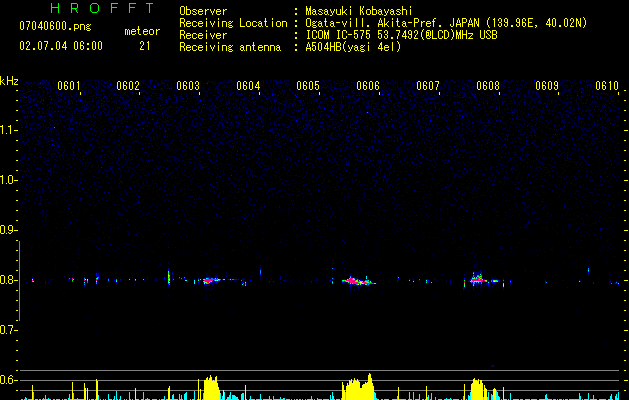
Task: Click the 0604 time marker
Action: tap(248, 86)
